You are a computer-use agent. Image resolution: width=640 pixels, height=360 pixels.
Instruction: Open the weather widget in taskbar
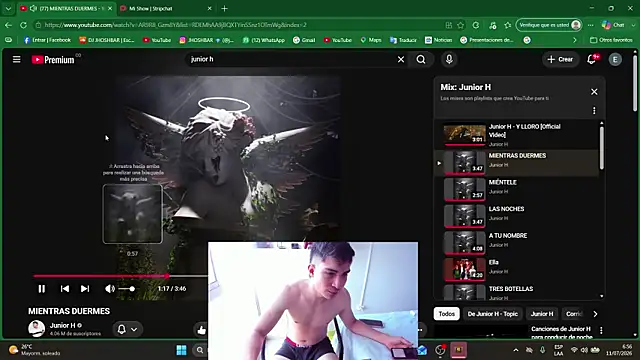coord(35,350)
